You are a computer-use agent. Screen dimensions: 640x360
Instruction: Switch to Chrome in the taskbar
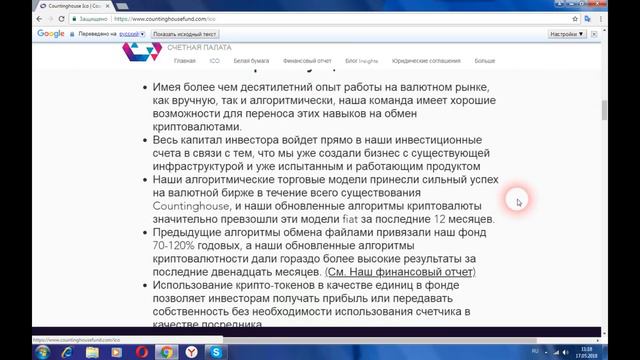coord(167,352)
